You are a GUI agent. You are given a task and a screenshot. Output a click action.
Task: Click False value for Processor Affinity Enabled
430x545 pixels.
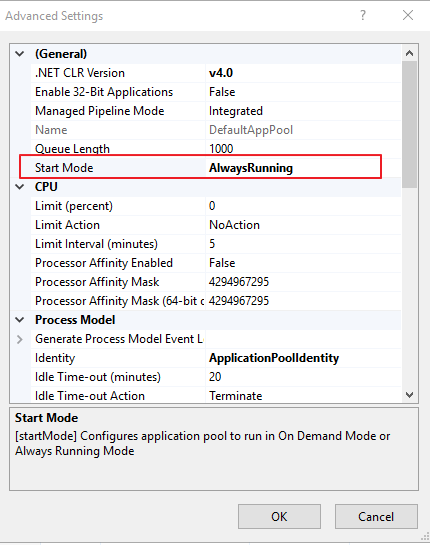point(222,263)
